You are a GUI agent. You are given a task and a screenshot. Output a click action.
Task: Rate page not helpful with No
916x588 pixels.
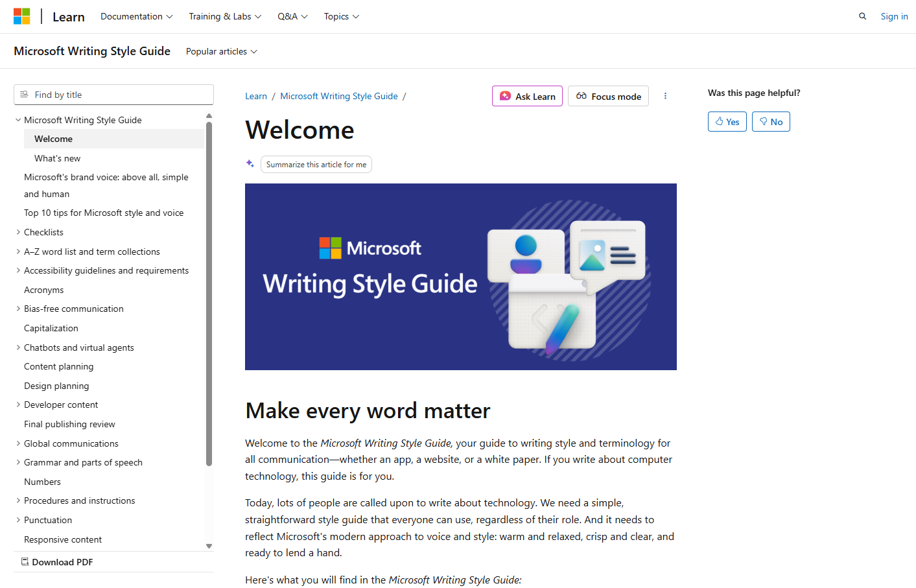[770, 122]
